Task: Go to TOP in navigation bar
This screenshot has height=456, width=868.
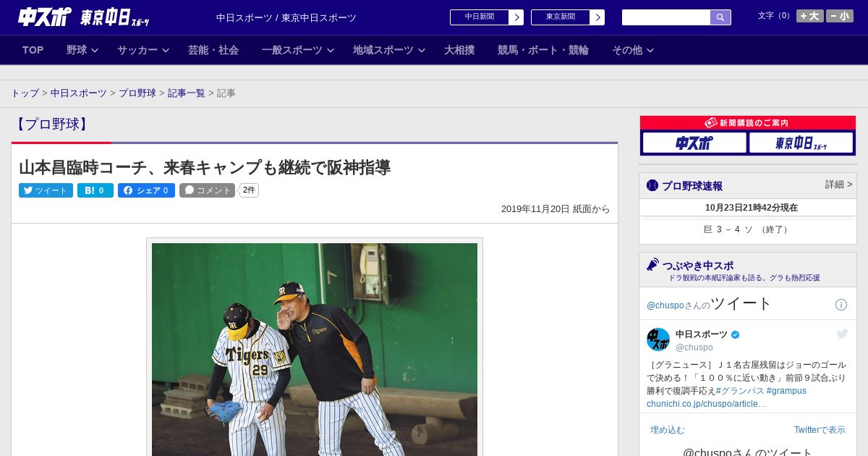Action: (33, 50)
